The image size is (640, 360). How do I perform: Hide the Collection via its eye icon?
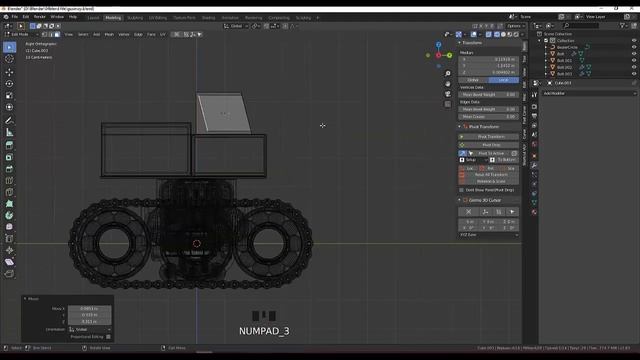tap(634, 41)
